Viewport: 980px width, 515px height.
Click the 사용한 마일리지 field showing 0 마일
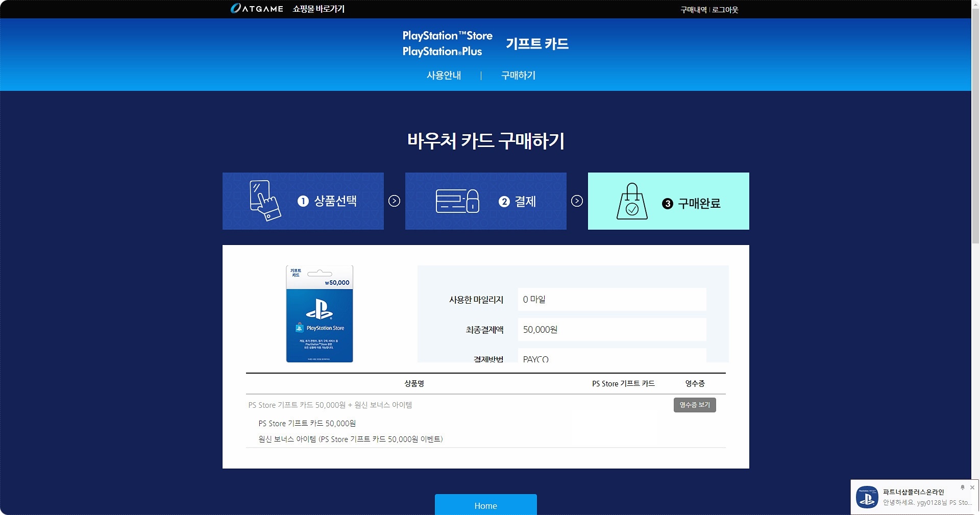coord(612,300)
